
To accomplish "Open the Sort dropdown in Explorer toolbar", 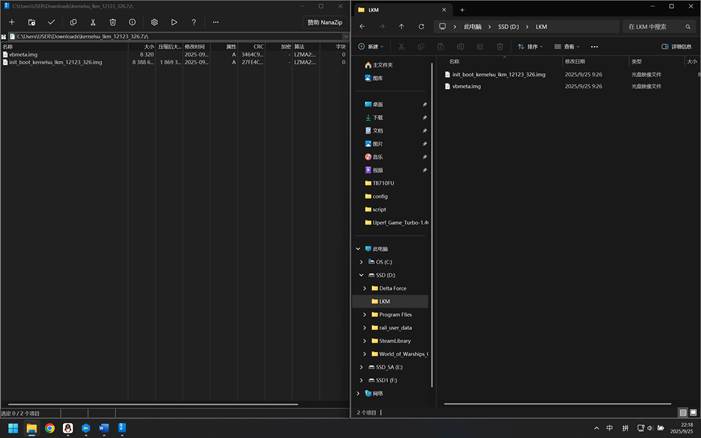I will pos(531,46).
